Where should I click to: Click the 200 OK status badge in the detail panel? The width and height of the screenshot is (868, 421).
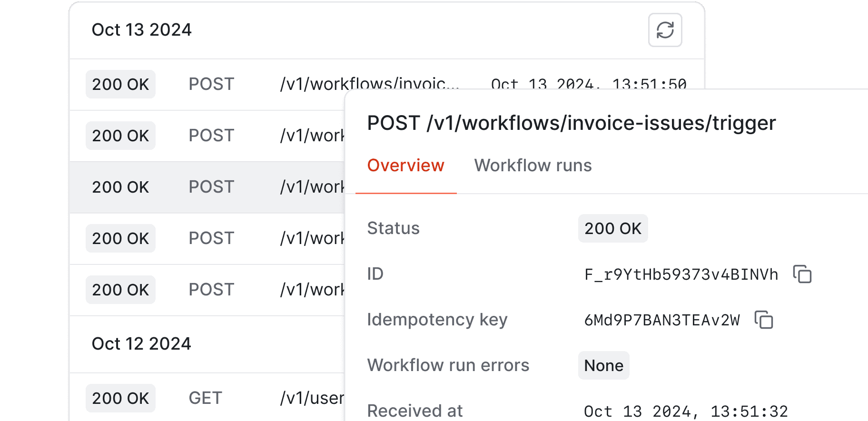click(x=612, y=228)
